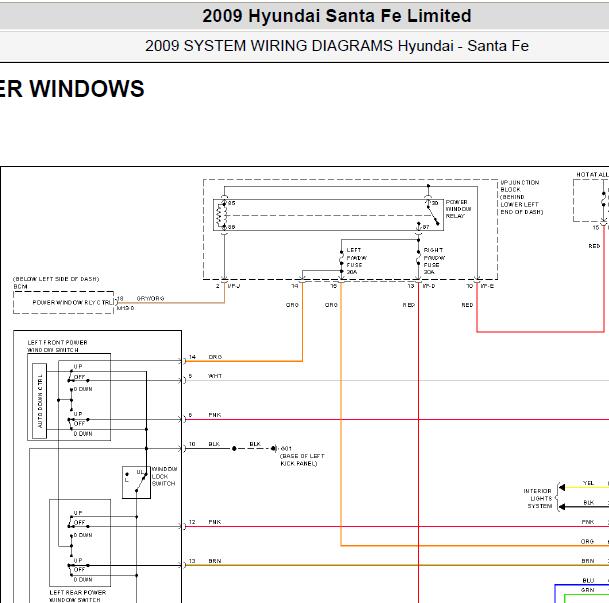Click relay terminal number 85

coord(231,203)
